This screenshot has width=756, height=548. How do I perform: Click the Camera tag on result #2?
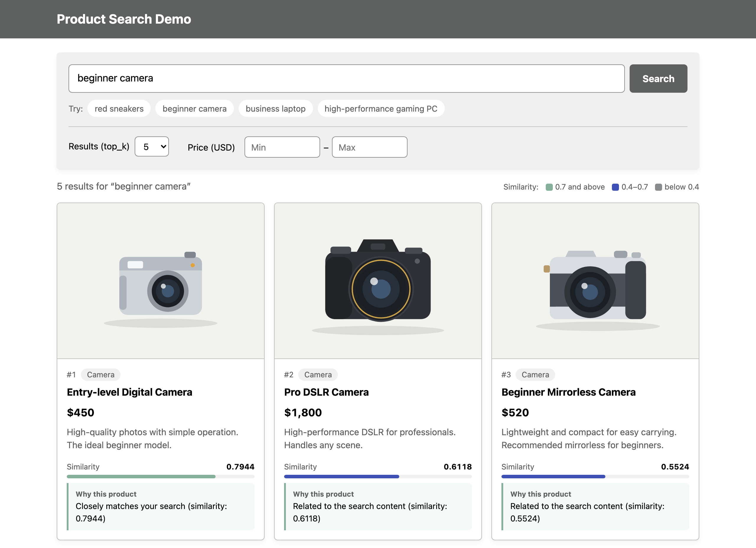point(318,375)
